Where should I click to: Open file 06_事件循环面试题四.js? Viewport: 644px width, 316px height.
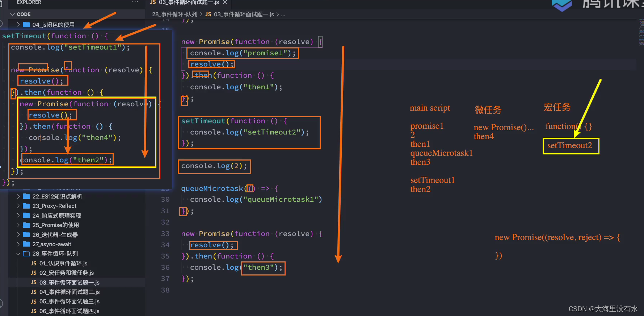pos(70,311)
